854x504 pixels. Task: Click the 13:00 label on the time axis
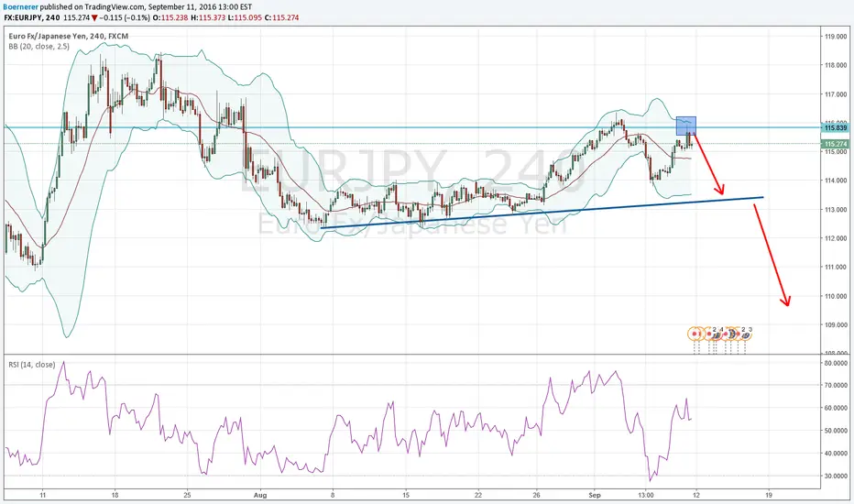pos(646,495)
